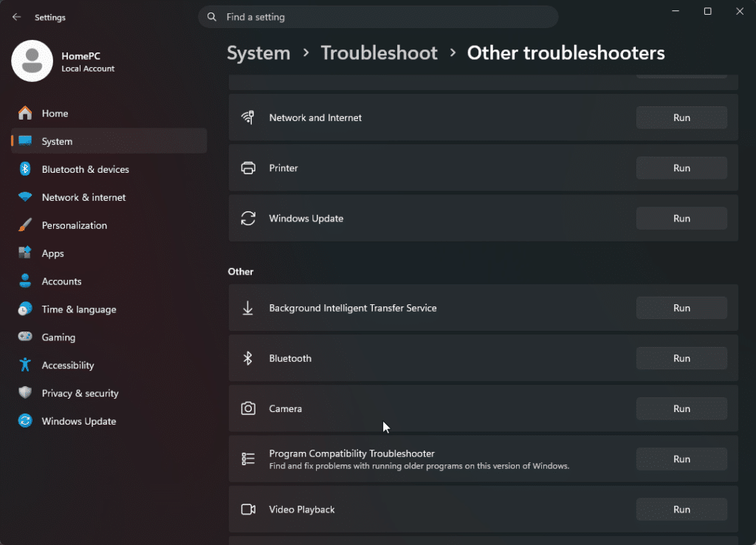Open Network & internet settings
Screen dimensions: 756x545
point(109,196)
